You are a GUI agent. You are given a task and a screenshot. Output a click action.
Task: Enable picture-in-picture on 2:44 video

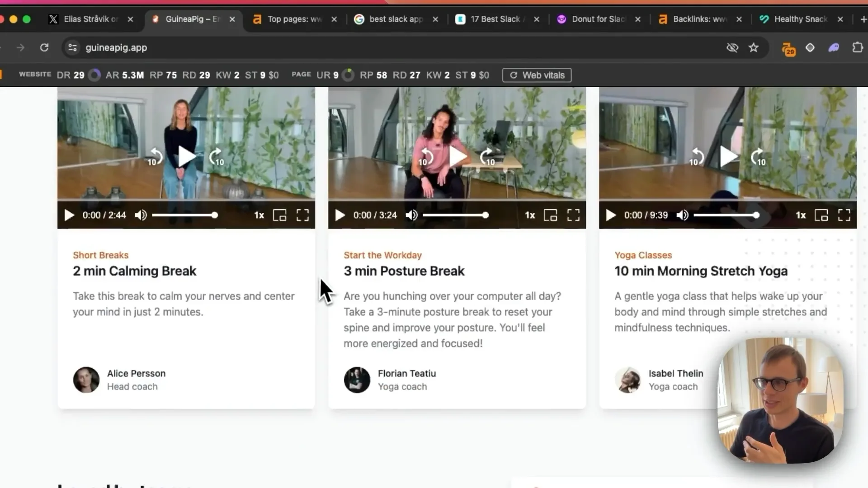280,215
